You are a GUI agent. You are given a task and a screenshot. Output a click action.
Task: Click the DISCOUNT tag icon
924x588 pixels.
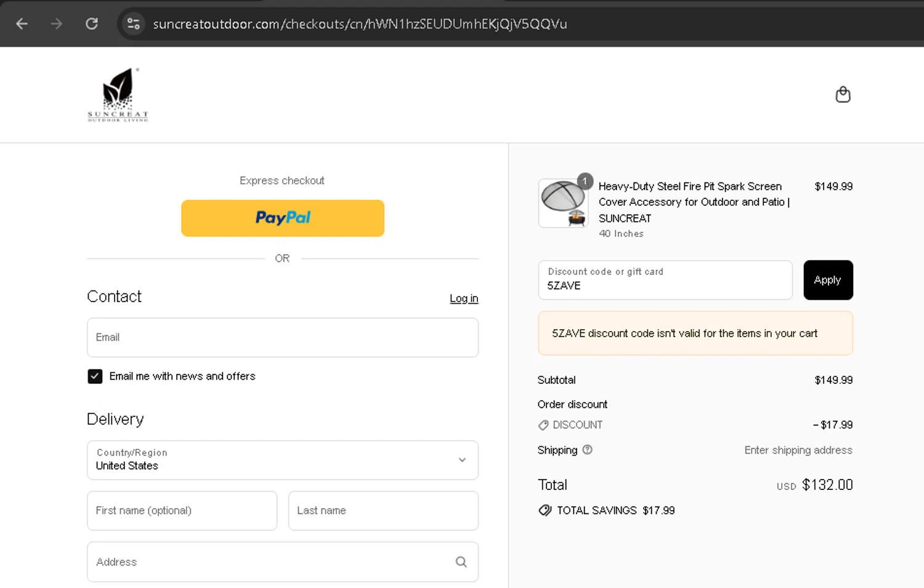coord(543,425)
